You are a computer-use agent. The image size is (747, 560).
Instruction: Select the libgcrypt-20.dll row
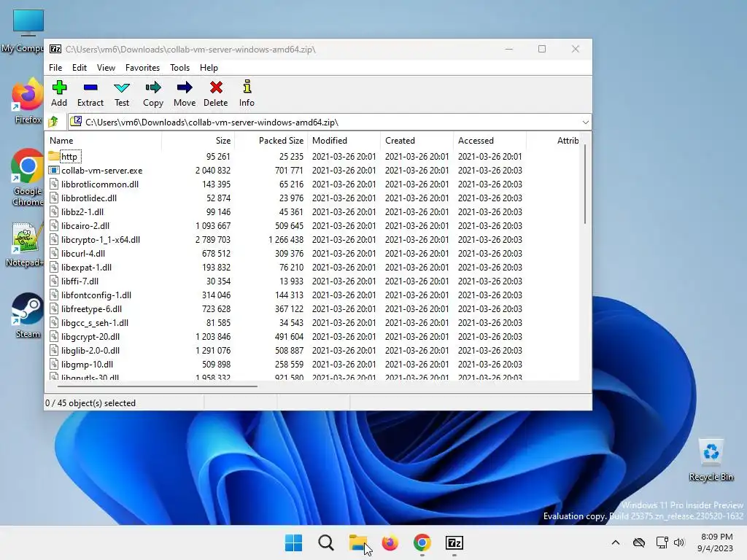(312, 336)
